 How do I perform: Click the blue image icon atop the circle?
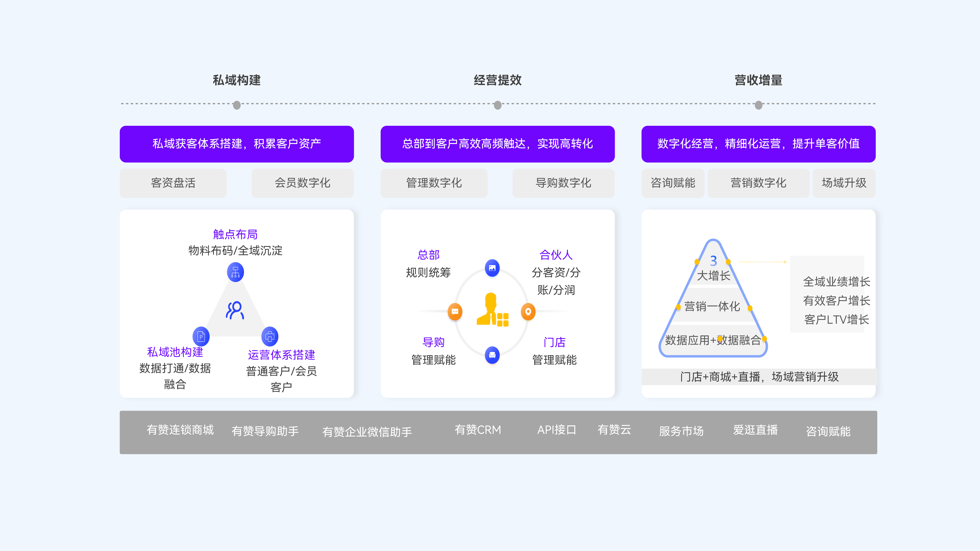[492, 268]
